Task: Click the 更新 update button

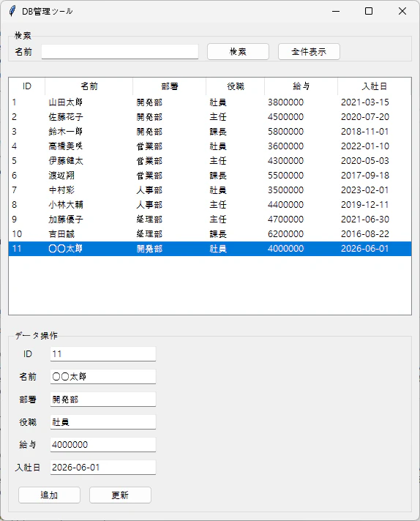Action: coord(120,495)
